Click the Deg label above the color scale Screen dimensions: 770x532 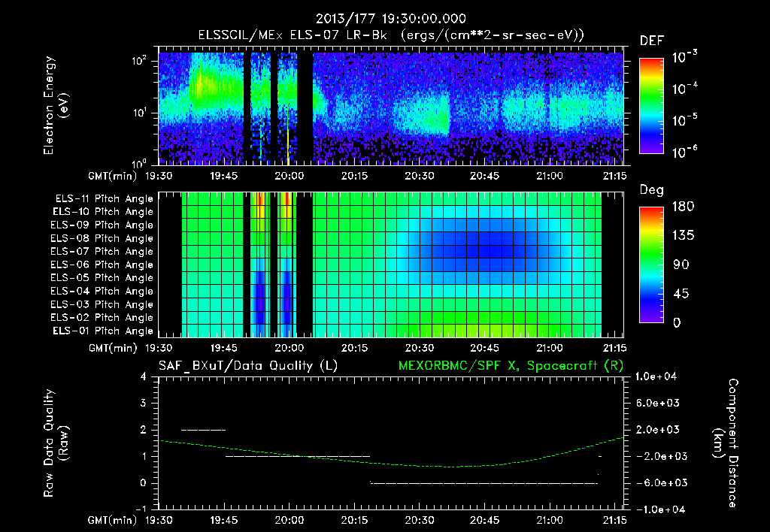pos(652,190)
